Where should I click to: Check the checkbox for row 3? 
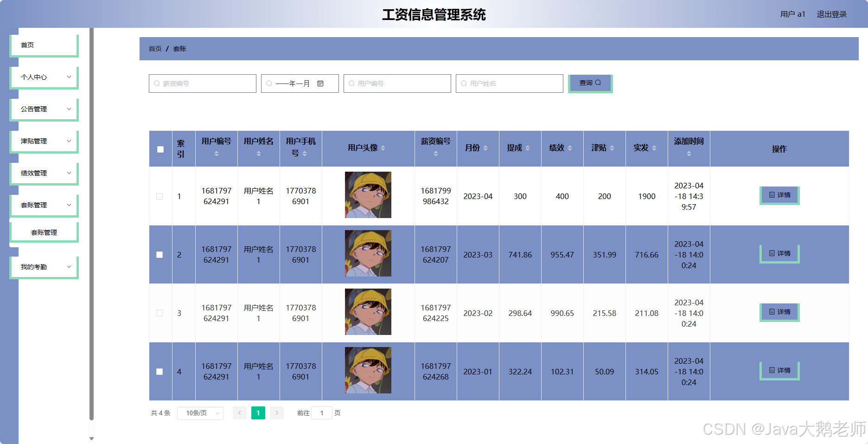(x=160, y=313)
